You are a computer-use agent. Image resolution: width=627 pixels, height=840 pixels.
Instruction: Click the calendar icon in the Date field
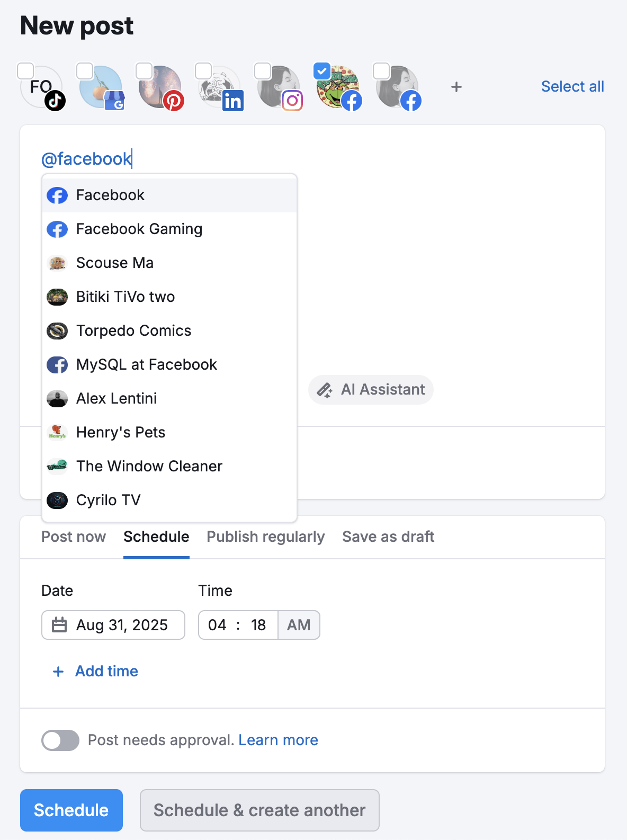[x=60, y=625]
